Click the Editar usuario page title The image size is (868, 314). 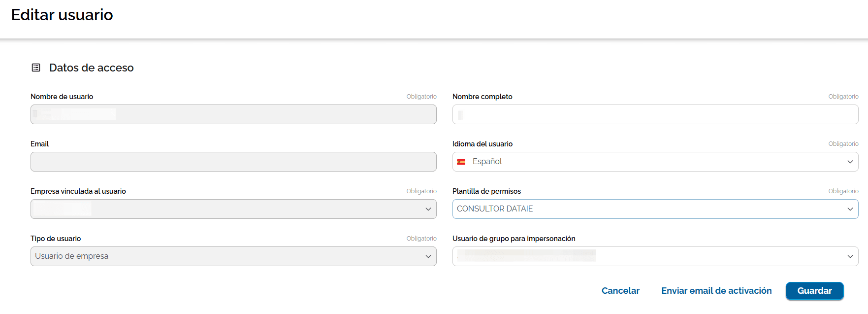[x=62, y=15]
